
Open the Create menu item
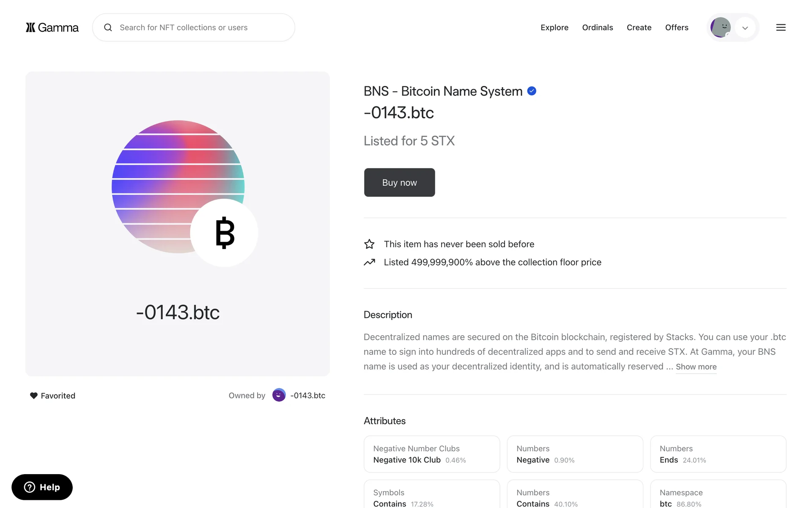639,28
